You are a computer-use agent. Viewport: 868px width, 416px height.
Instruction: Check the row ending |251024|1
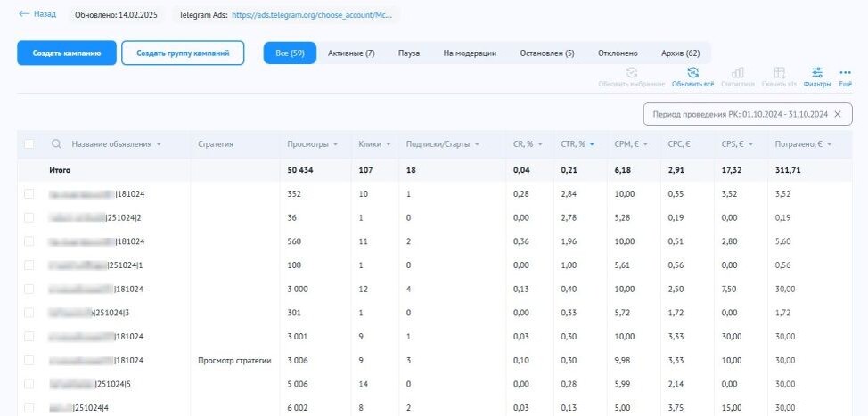tap(29, 265)
